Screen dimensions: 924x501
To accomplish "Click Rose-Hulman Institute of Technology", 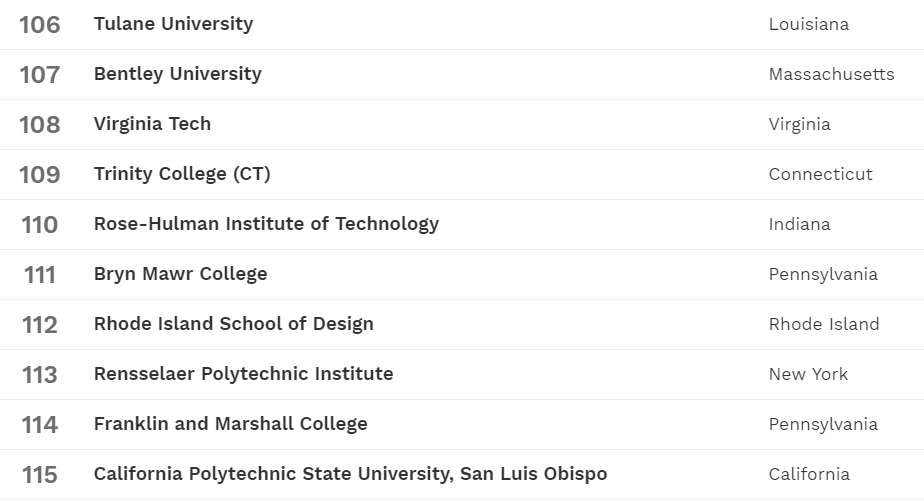I will coord(266,224).
